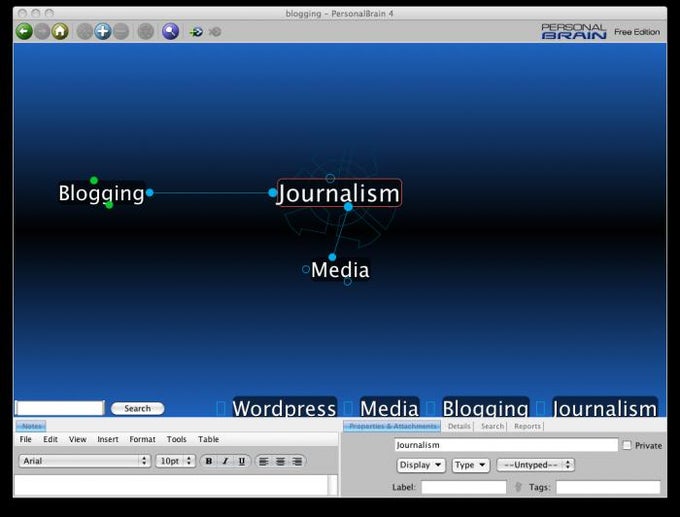Click the green child gate below Blogging

click(109, 205)
